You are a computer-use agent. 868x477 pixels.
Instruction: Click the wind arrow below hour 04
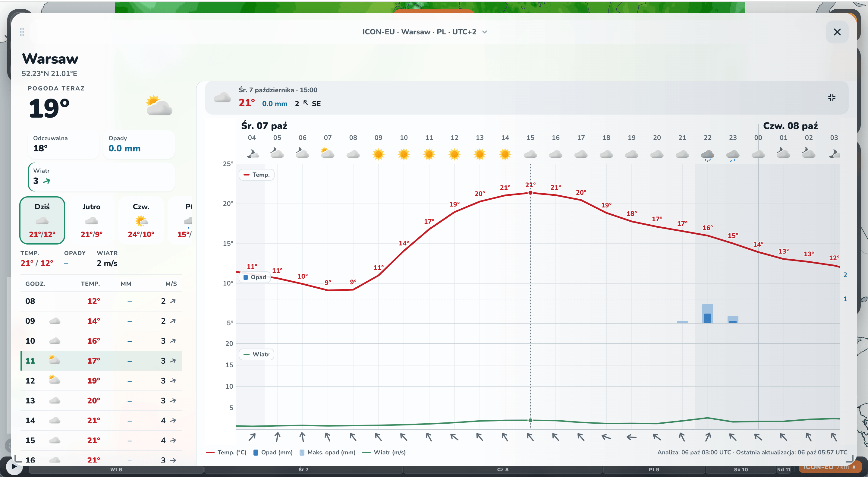point(252,437)
